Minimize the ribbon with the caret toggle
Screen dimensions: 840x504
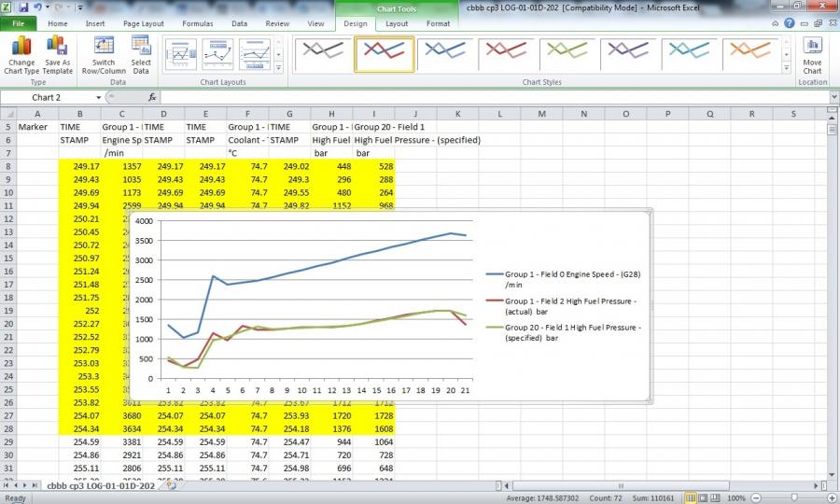point(776,23)
